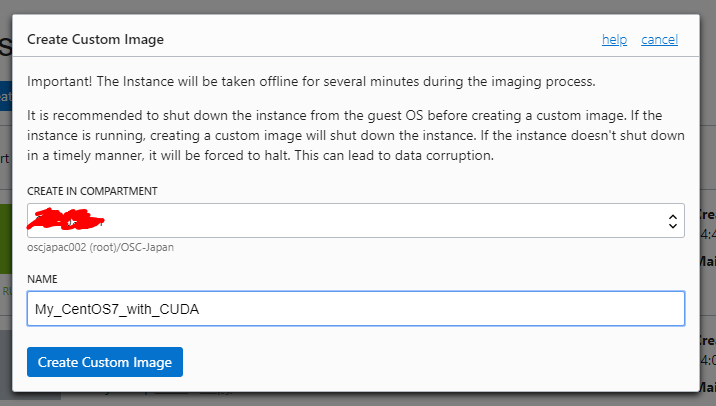
Task: Click the red redacted compartment name
Action: point(67,218)
